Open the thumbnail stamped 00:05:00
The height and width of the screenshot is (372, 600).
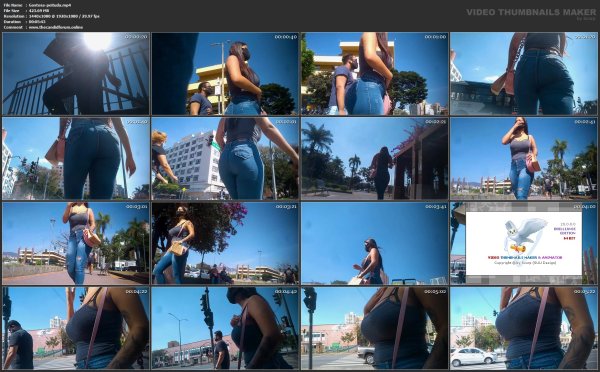[374, 328]
